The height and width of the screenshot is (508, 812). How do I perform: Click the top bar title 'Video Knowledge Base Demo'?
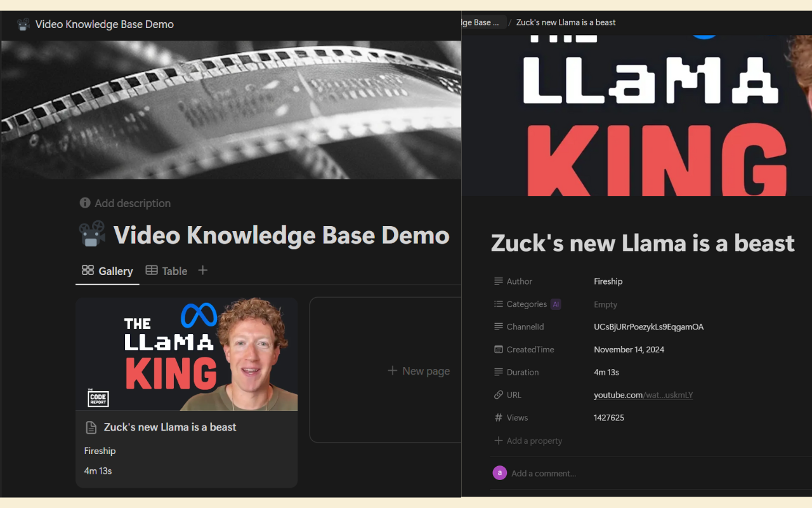[x=105, y=24]
